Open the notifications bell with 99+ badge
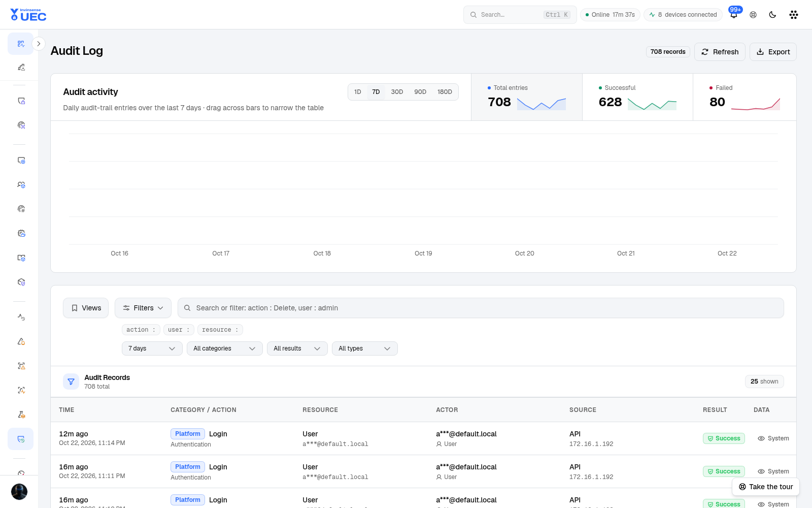Viewport: 812px width, 508px height. (734, 15)
